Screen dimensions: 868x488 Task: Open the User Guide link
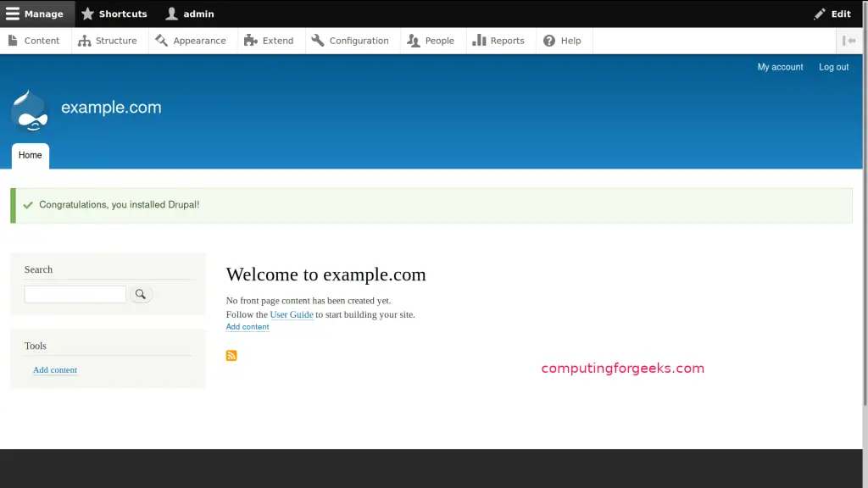pyautogui.click(x=292, y=314)
